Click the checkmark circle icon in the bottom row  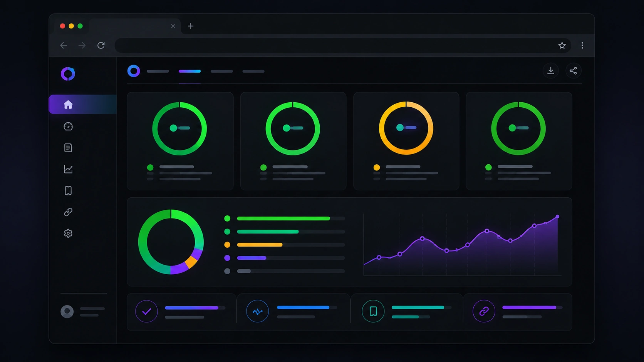tap(146, 311)
